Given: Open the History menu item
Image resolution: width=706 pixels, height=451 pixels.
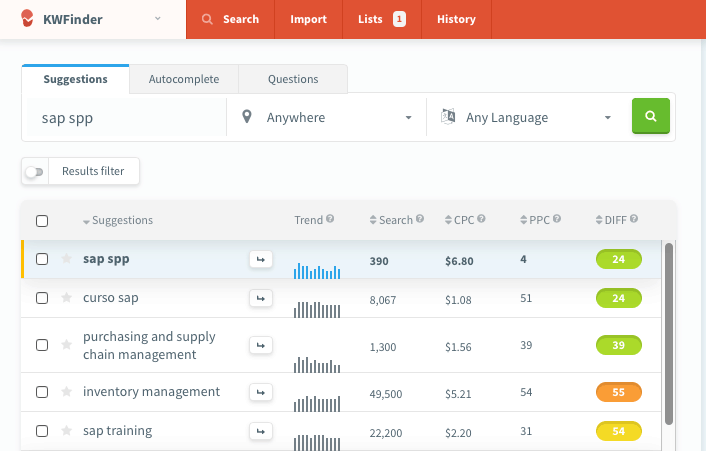Looking at the screenshot, I should click(456, 19).
